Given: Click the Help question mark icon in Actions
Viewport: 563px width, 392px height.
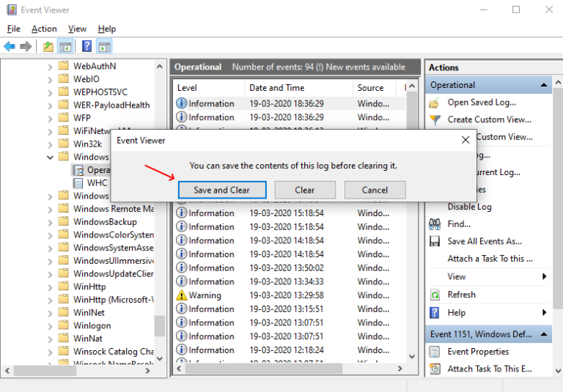Looking at the screenshot, I should point(435,313).
